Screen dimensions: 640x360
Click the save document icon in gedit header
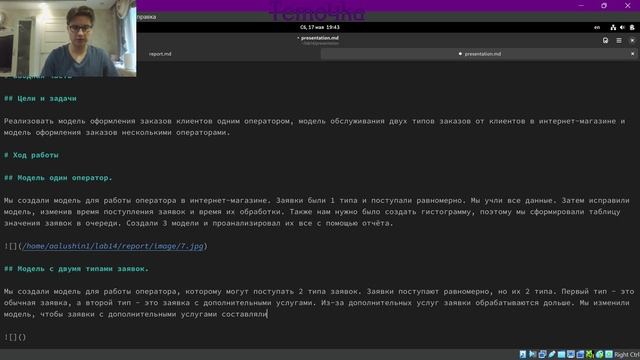coord(605,40)
